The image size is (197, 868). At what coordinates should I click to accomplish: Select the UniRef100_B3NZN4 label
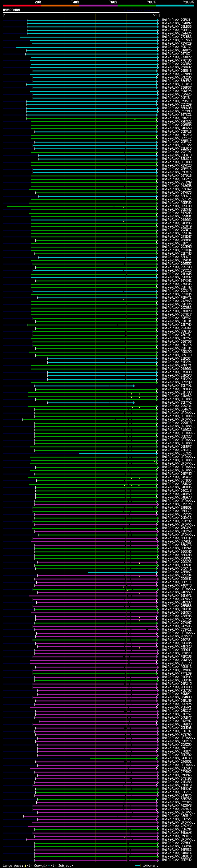click(176, 829)
